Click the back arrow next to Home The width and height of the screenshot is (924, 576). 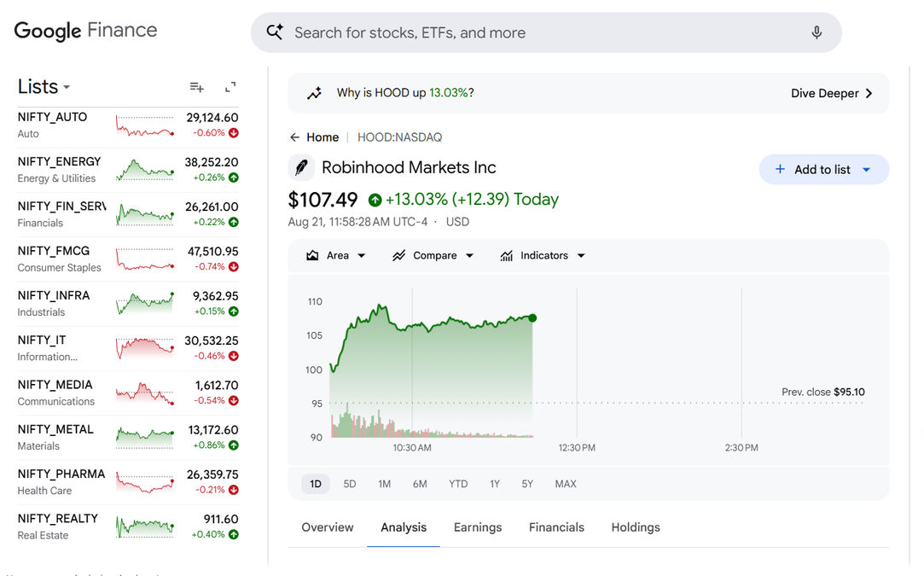(294, 137)
